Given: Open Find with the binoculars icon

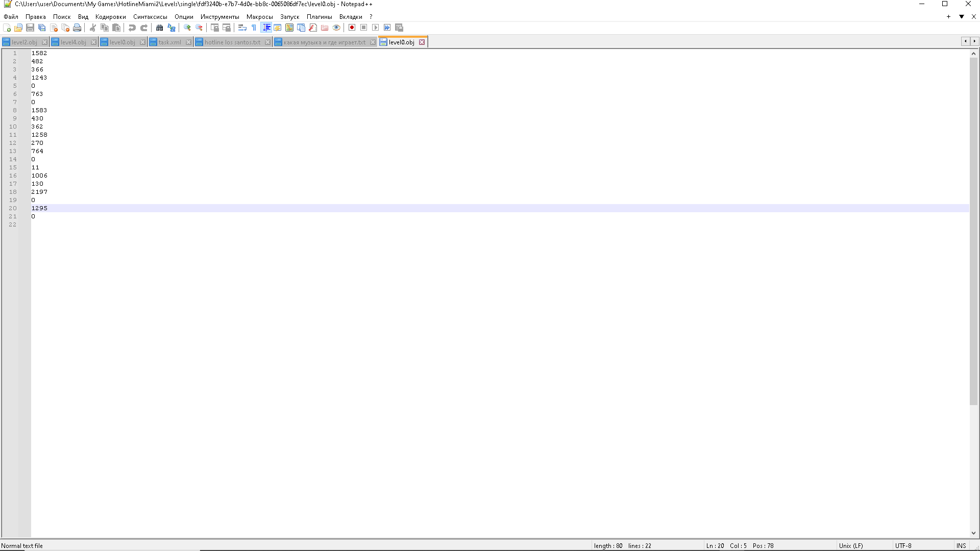Looking at the screenshot, I should 160,28.
